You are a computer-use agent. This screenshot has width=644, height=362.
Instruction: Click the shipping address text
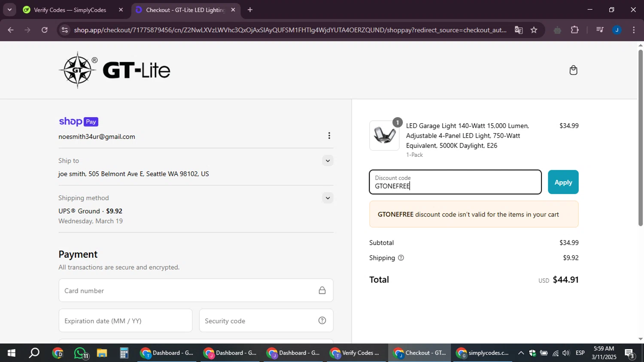click(x=134, y=174)
